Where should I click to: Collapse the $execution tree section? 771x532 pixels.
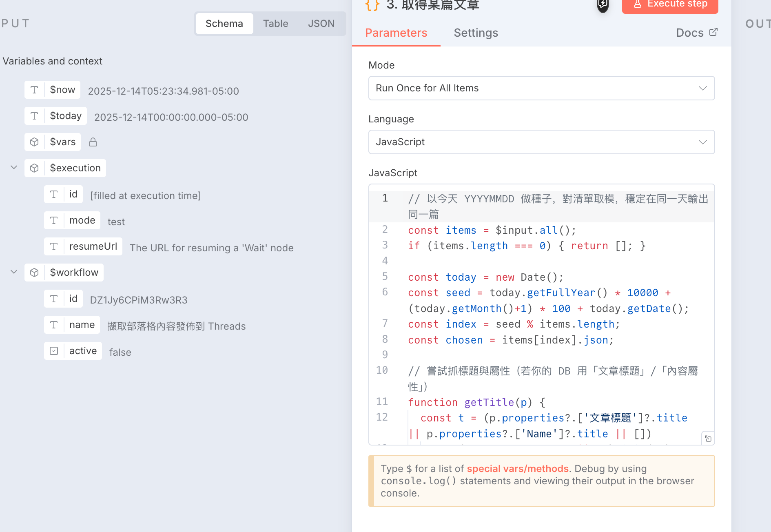(x=14, y=168)
